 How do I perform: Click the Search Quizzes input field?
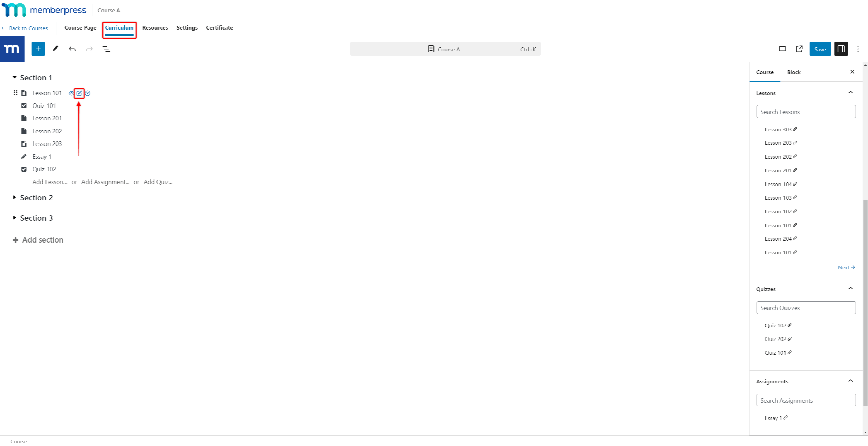(x=806, y=307)
